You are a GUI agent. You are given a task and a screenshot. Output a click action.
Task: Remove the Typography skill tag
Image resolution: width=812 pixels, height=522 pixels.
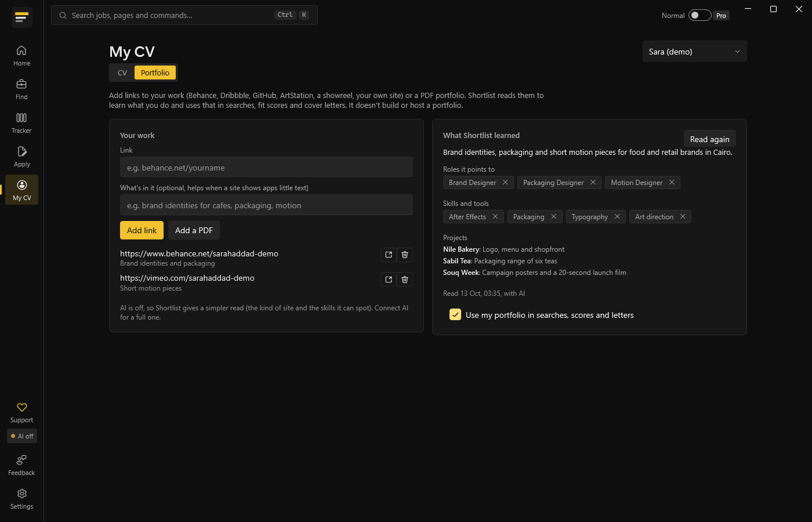tap(617, 216)
